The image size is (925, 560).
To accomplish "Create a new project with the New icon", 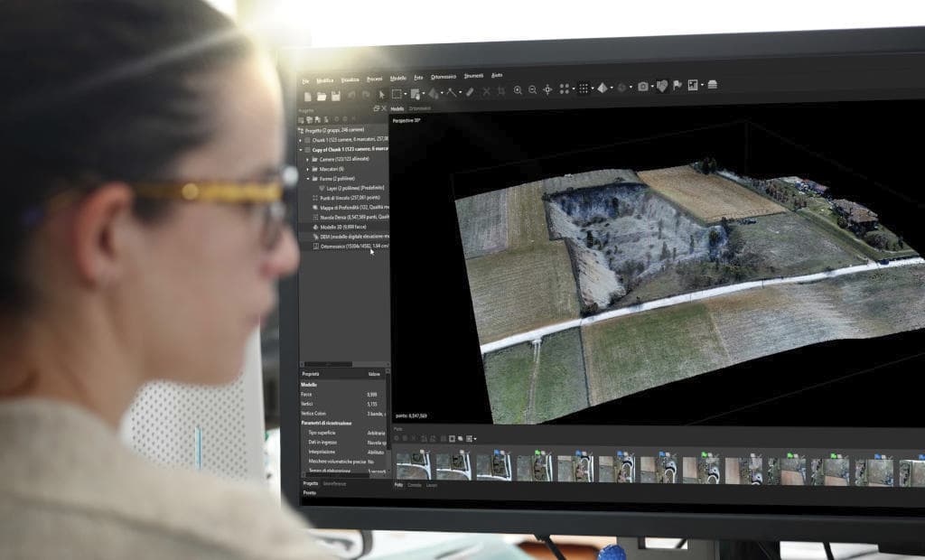I will [x=307, y=96].
